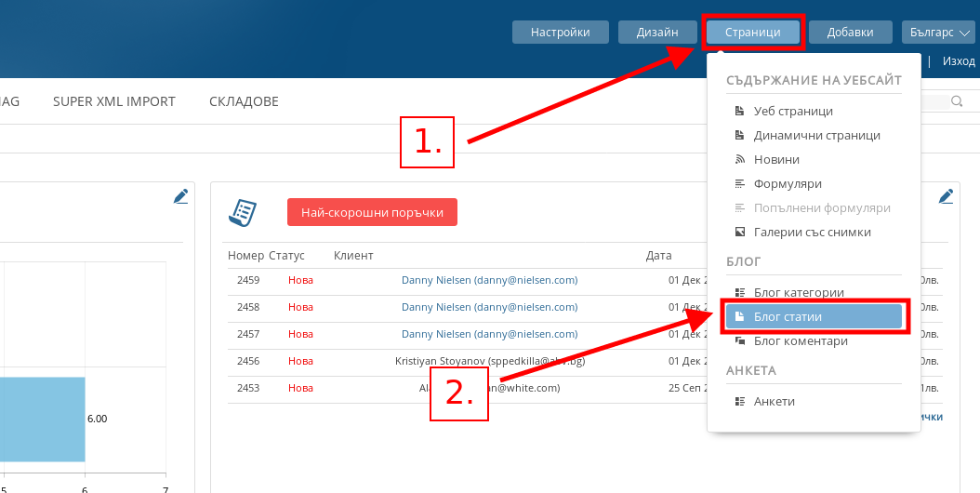
Task: Open the Български language dropdown
Action: click(937, 32)
